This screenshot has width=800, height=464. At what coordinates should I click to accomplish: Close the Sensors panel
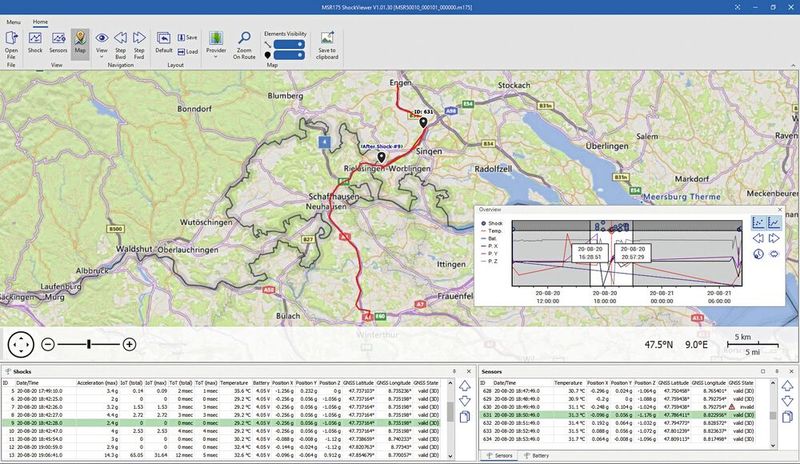tap(791, 371)
